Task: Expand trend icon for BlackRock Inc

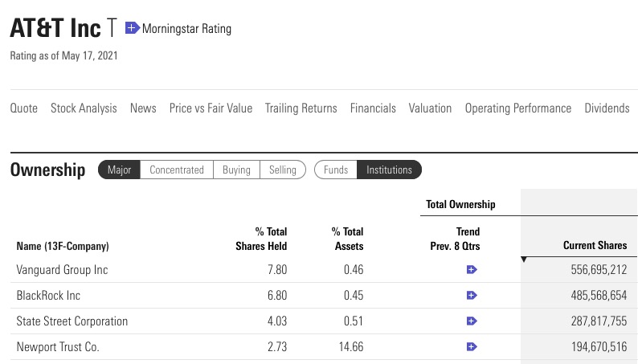Action: pos(472,296)
